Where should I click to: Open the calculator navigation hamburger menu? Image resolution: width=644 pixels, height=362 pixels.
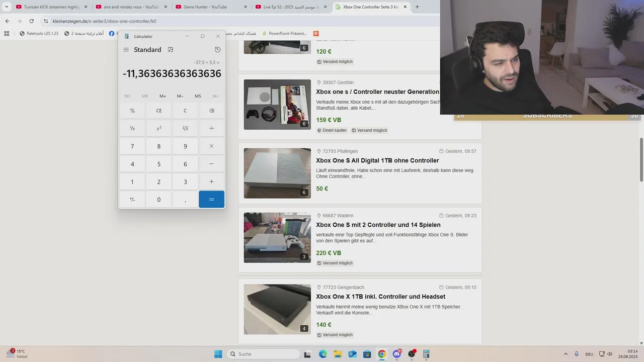click(126, 50)
